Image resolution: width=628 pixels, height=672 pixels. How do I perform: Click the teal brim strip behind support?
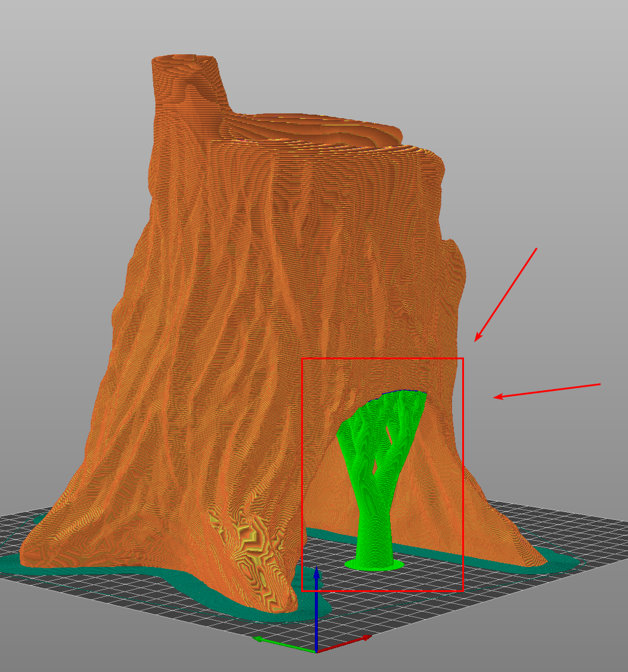click(334, 533)
